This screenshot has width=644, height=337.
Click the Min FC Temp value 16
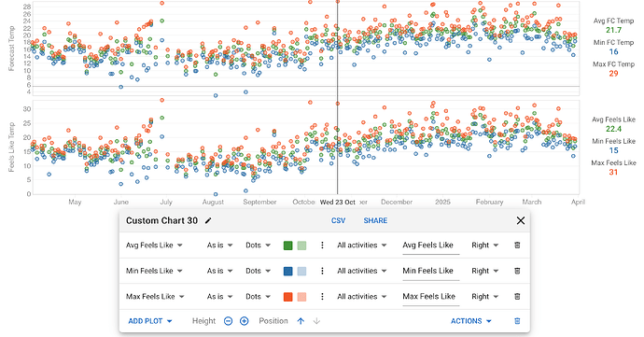point(613,51)
